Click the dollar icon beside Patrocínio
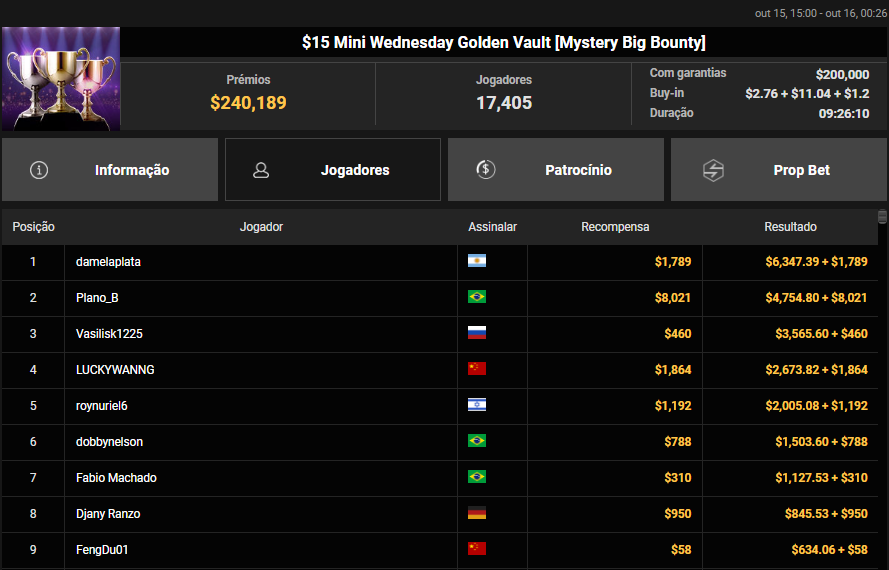889x570 pixels. point(485,170)
